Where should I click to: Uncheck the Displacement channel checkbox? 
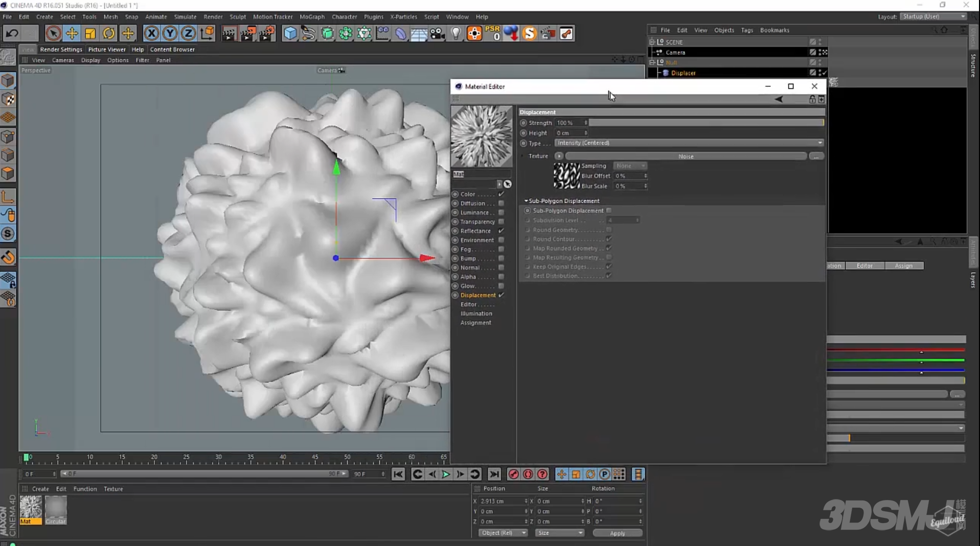click(501, 295)
